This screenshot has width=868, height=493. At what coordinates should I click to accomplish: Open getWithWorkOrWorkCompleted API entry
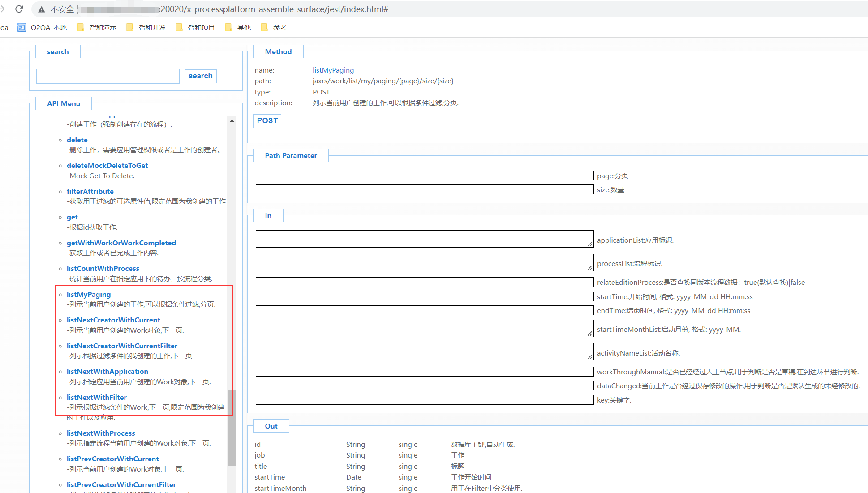[x=121, y=243]
